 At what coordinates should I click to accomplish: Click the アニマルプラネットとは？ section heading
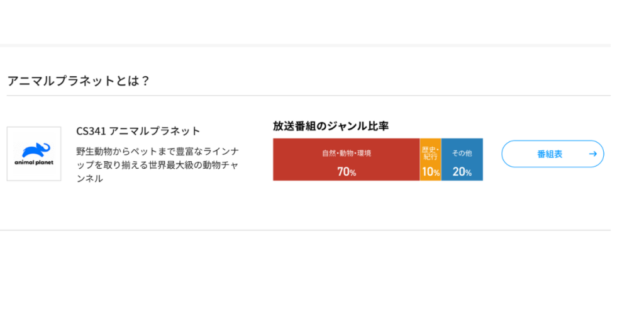[79, 81]
